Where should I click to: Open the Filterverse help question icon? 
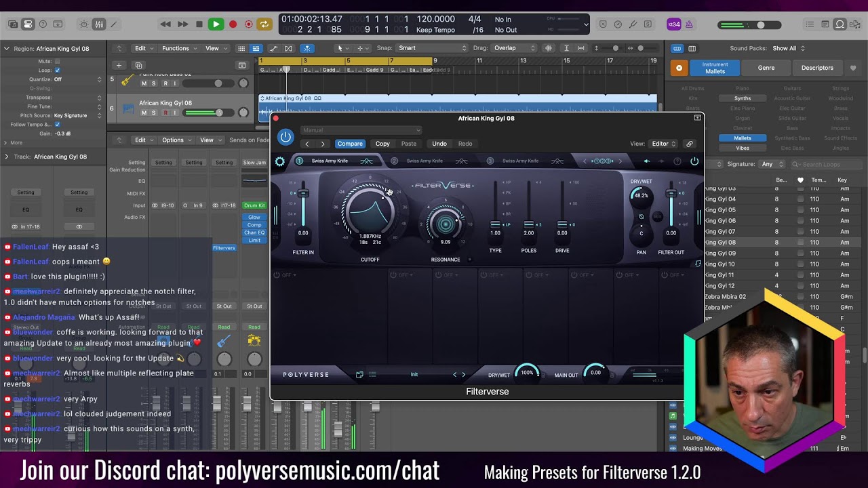tap(677, 161)
